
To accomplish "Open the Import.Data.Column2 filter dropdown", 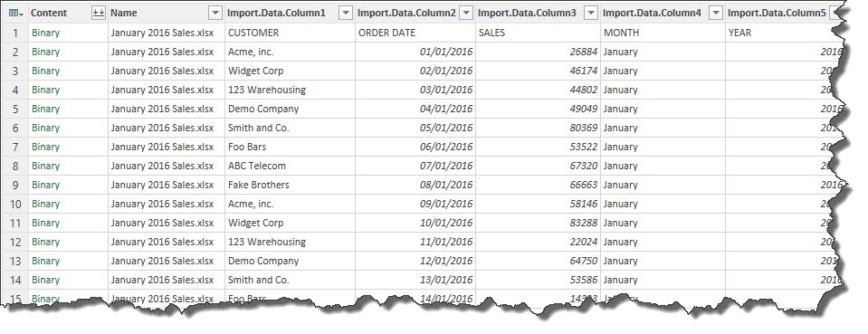I will [466, 13].
